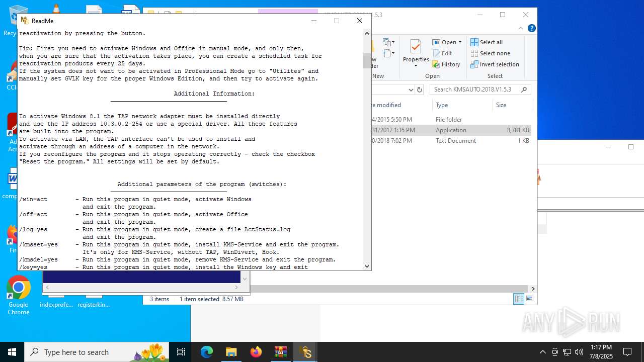Open the network tray icon
The width and height of the screenshot is (644, 362).
click(567, 352)
